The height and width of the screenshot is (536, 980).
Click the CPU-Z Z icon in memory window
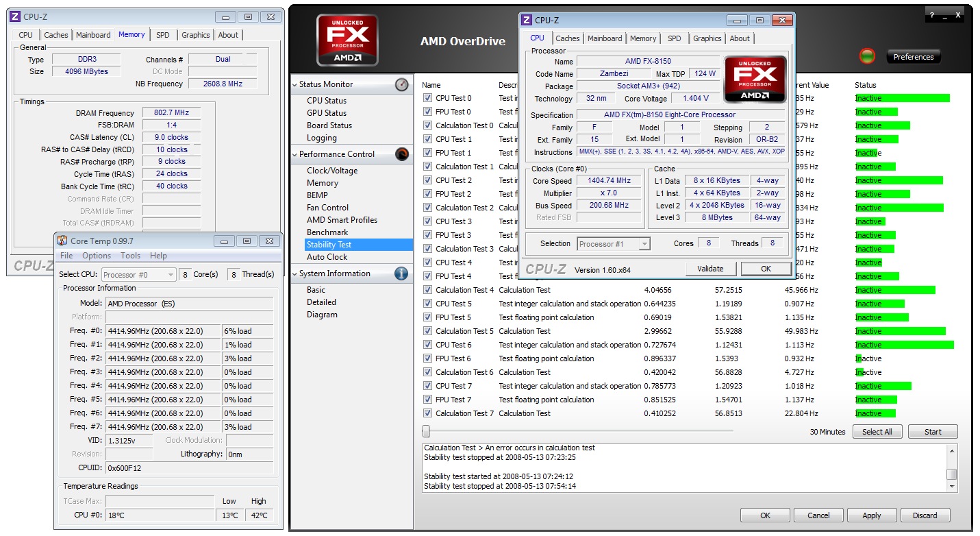[x=15, y=16]
